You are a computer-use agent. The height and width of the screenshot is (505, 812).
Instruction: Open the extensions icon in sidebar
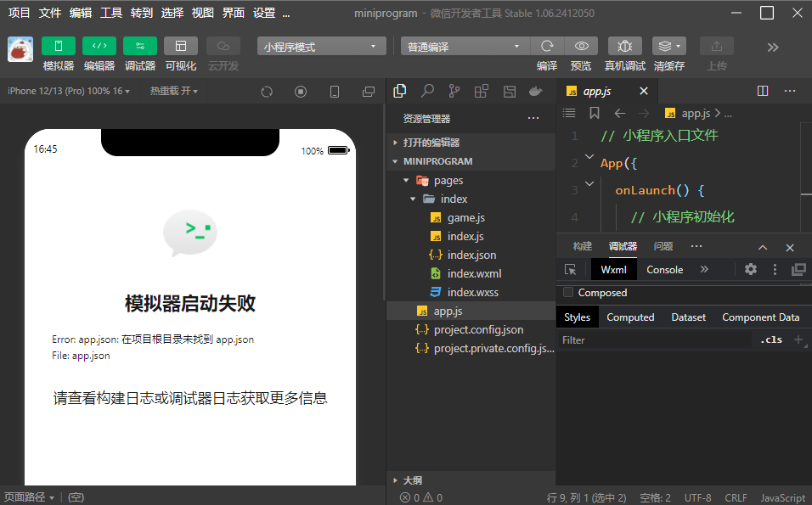click(x=482, y=91)
